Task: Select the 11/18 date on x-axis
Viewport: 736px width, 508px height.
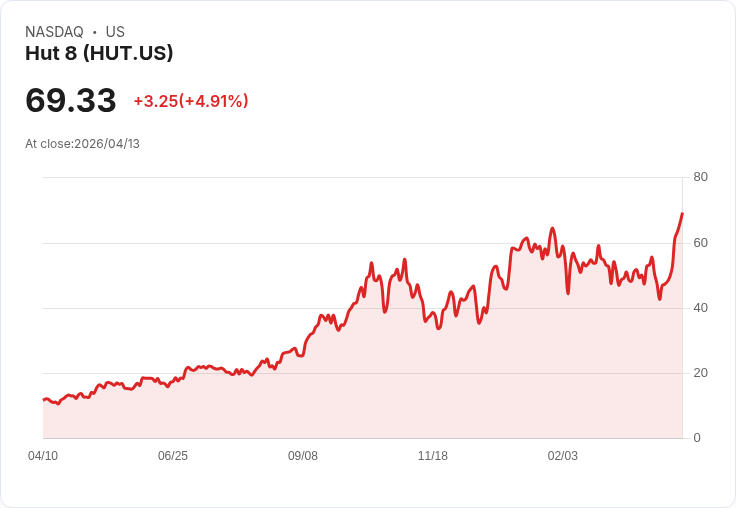Action: coord(433,456)
